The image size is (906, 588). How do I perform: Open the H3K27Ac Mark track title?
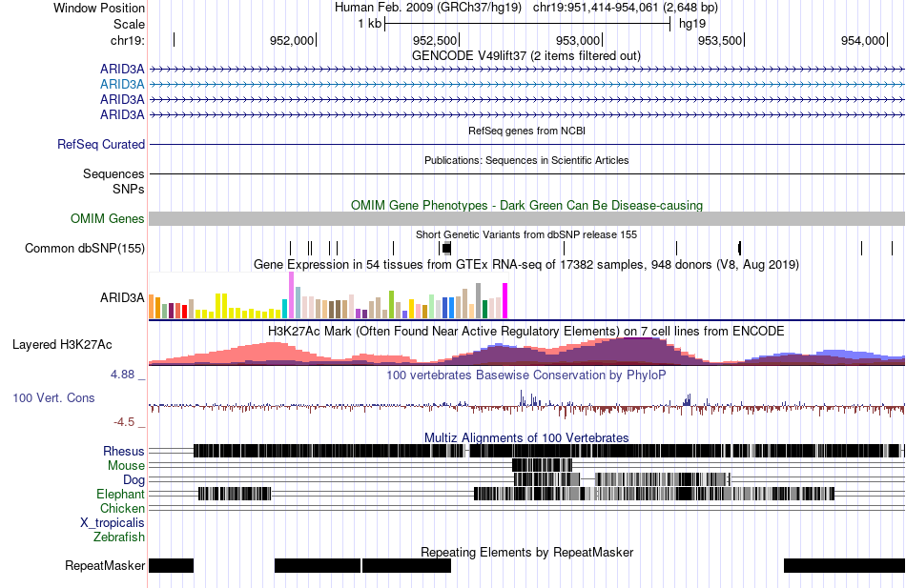click(x=526, y=331)
